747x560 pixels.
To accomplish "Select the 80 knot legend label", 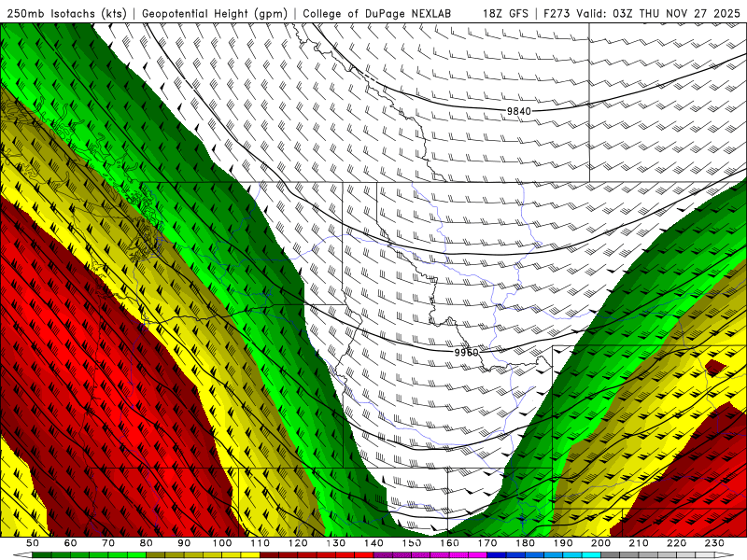I will pos(146,543).
